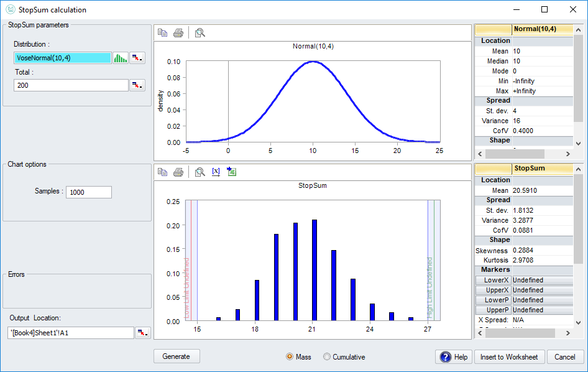This screenshot has width=588, height=372.
Task: Select the Mass radio button
Action: (290, 356)
